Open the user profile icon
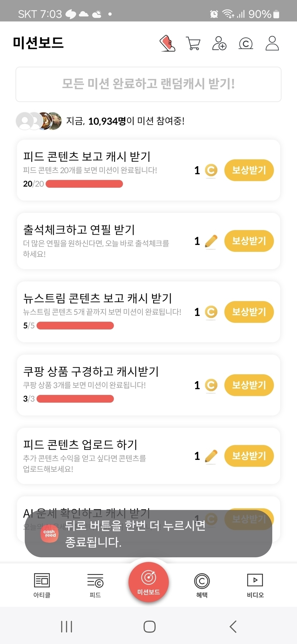Screen dimensions: 297x644 coord(272,43)
